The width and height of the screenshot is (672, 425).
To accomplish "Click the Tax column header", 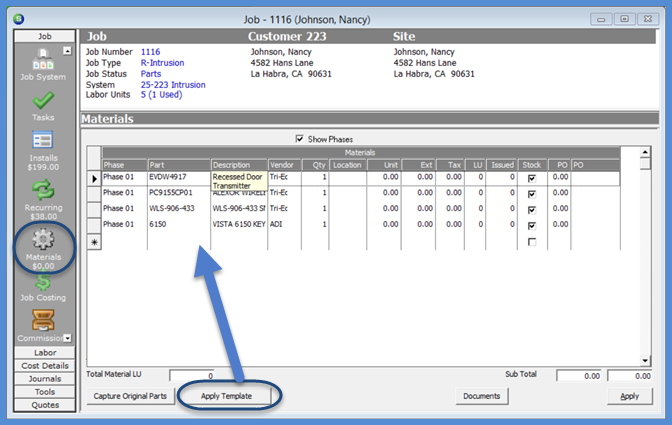I will click(450, 165).
